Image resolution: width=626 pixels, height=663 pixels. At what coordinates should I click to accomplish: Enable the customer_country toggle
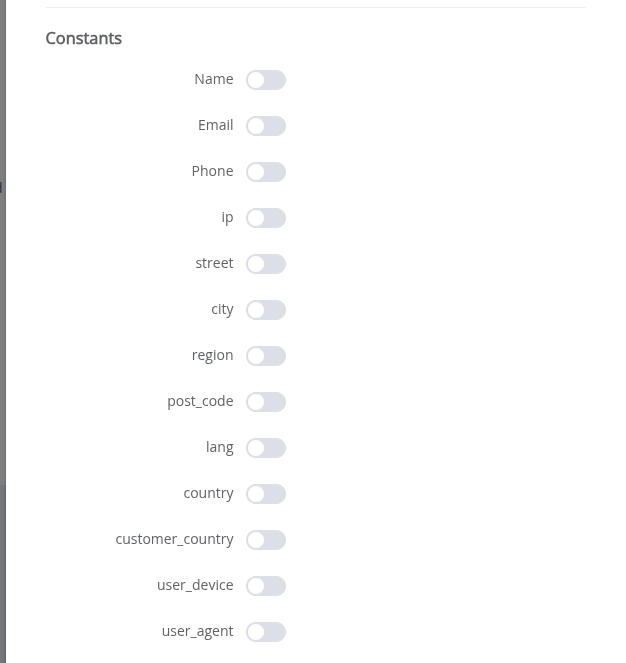266,540
